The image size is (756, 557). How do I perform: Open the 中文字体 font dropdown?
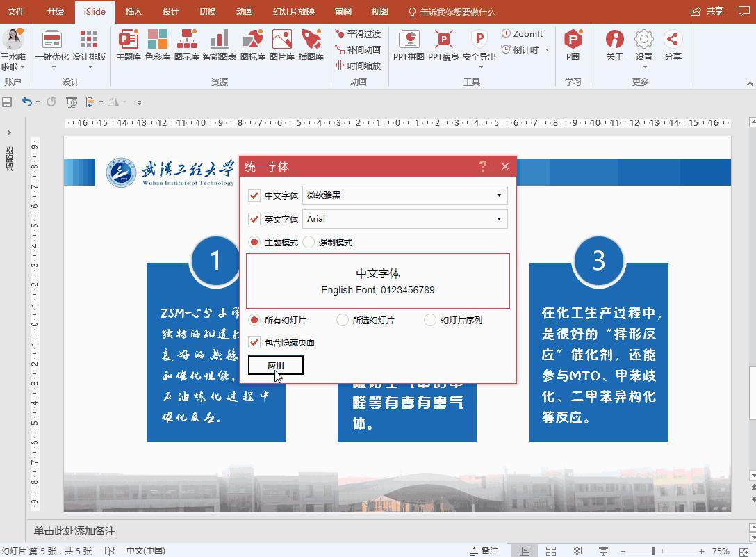498,195
